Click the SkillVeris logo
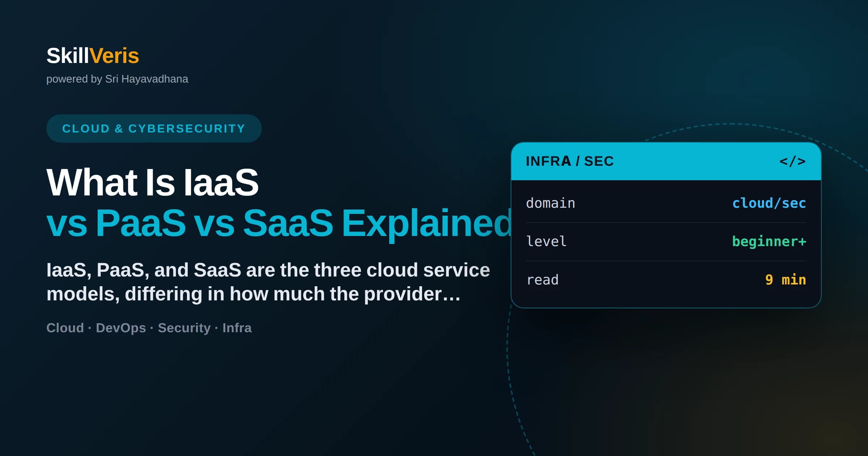This screenshot has height=456, width=868. click(93, 56)
